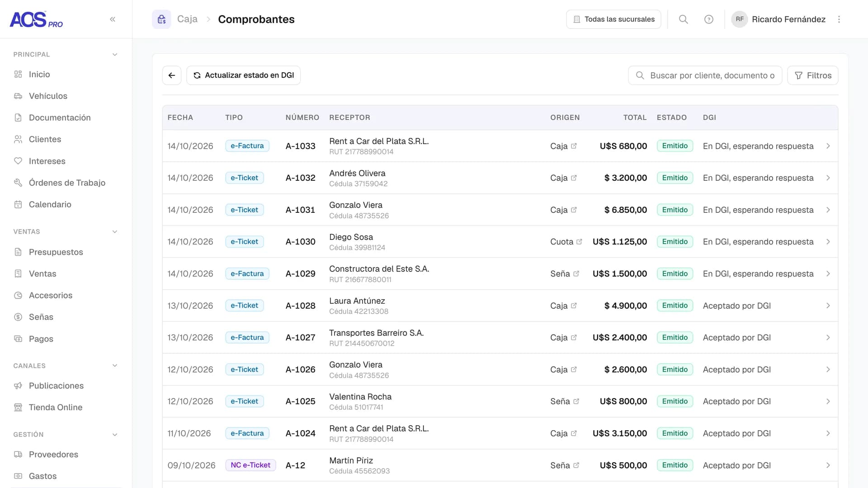The image size is (868, 488).
Task: Navigate to Caja breadcrumb link
Action: click(187, 19)
